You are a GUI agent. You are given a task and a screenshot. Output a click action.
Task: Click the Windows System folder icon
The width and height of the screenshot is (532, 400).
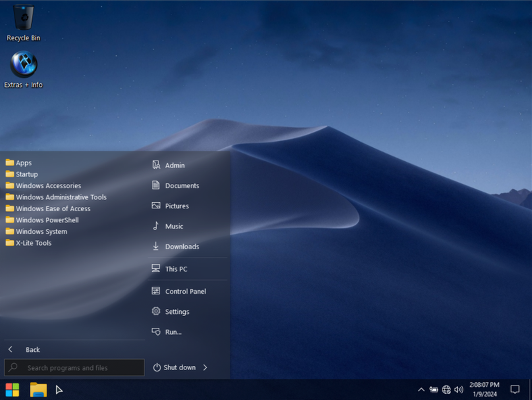tap(10, 231)
